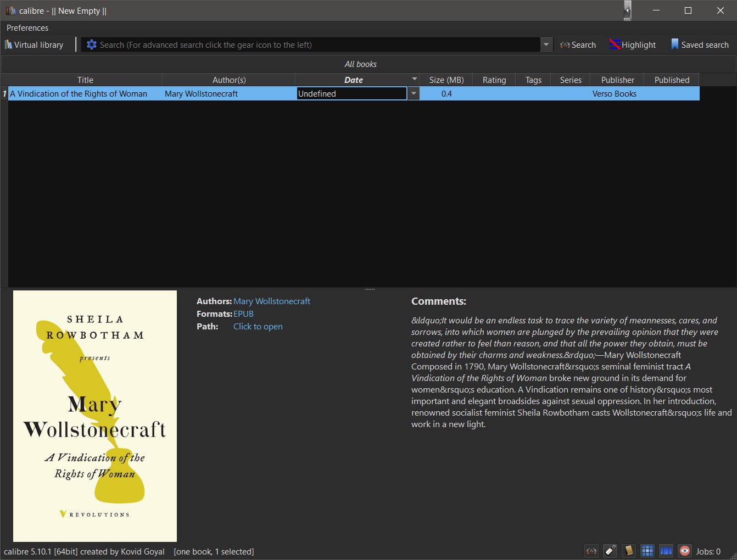Viewport: 737px width, 560px height.
Task: Click the 'Comments:' heading
Action: (x=439, y=301)
